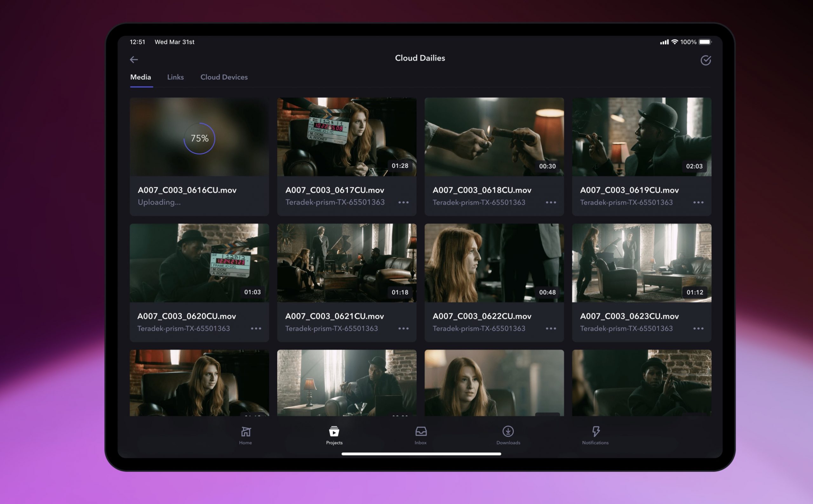Click the 75% upload progress circle
This screenshot has width=813, height=504.
pos(199,138)
